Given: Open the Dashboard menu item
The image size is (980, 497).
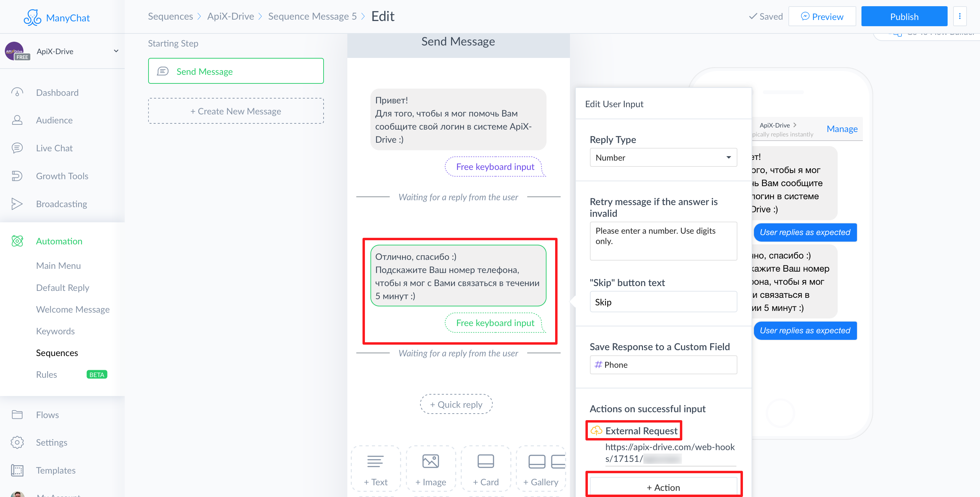Looking at the screenshot, I should tap(57, 92).
